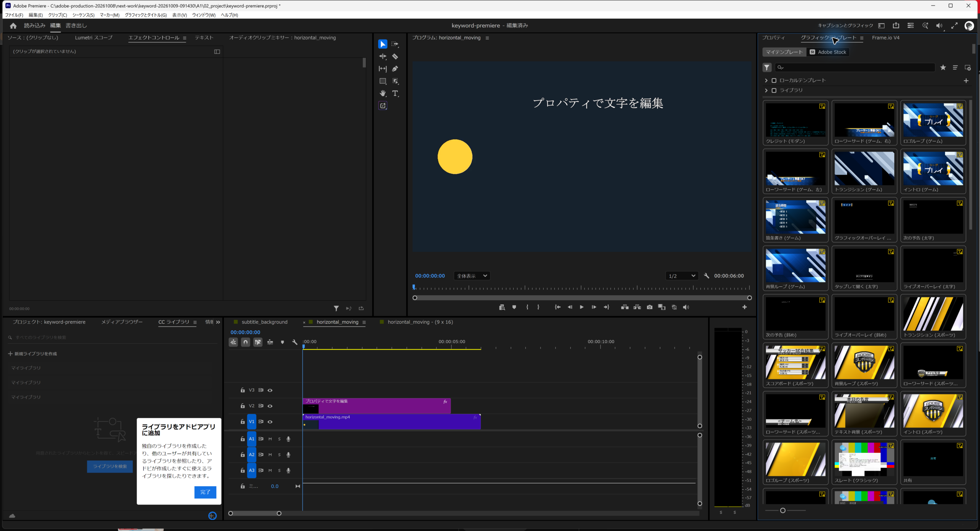Screen dimensions: 980x531
Task: Select the Ripple Edit tool
Action: pyautogui.click(x=382, y=57)
